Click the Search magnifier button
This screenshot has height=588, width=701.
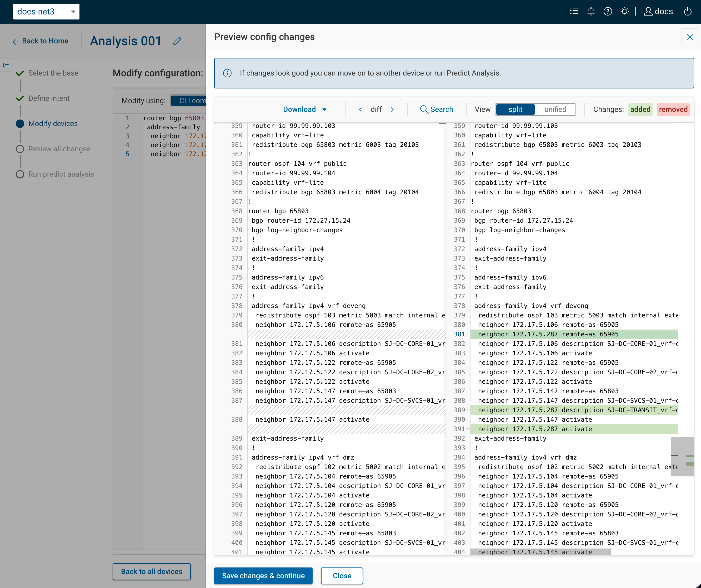pos(436,109)
